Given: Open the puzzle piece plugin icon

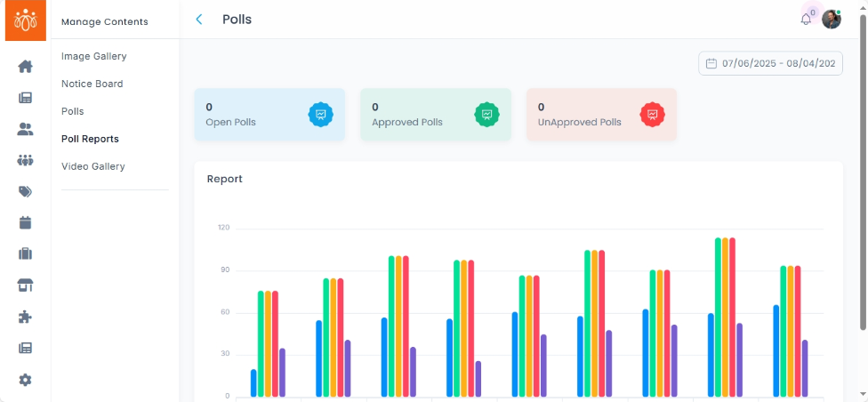Looking at the screenshot, I should click(x=25, y=317).
